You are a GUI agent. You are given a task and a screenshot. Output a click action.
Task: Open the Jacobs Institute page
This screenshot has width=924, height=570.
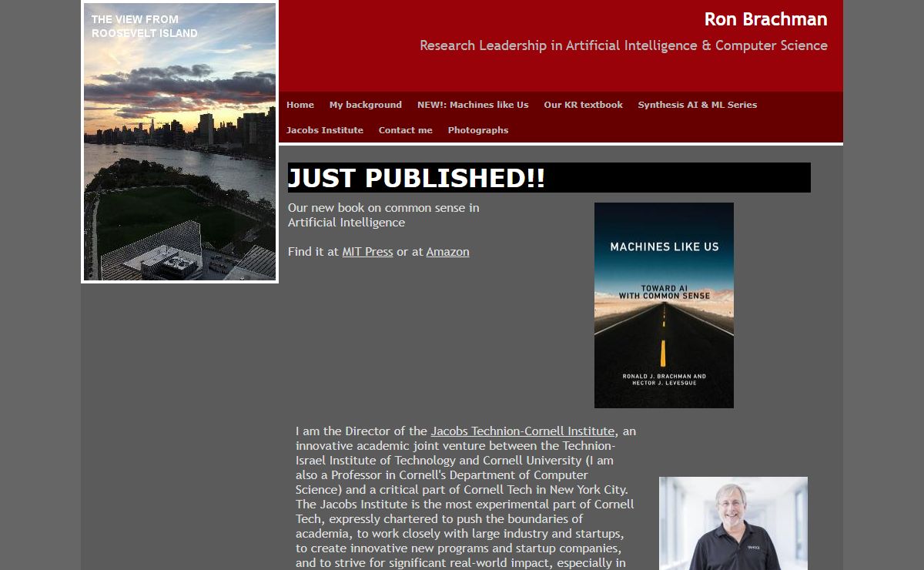click(325, 130)
